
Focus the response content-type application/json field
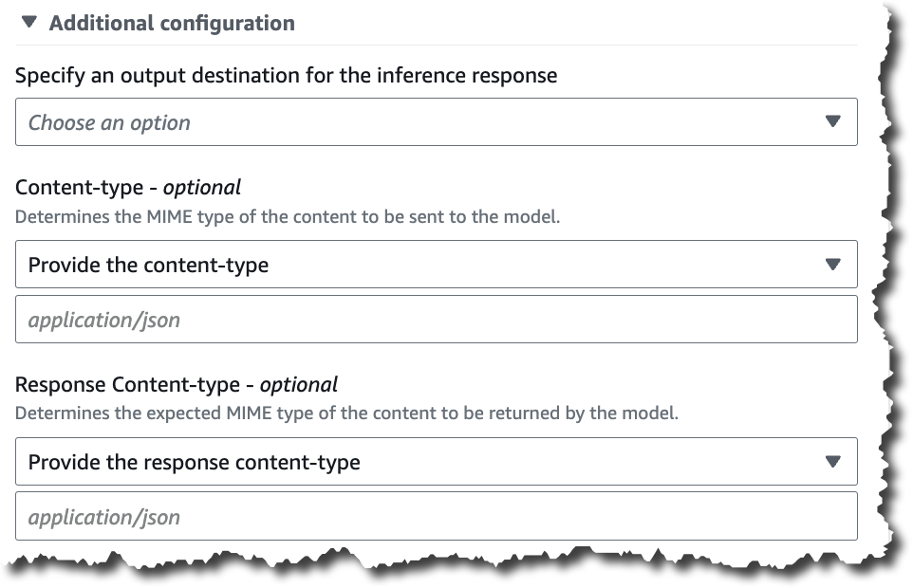tap(436, 517)
